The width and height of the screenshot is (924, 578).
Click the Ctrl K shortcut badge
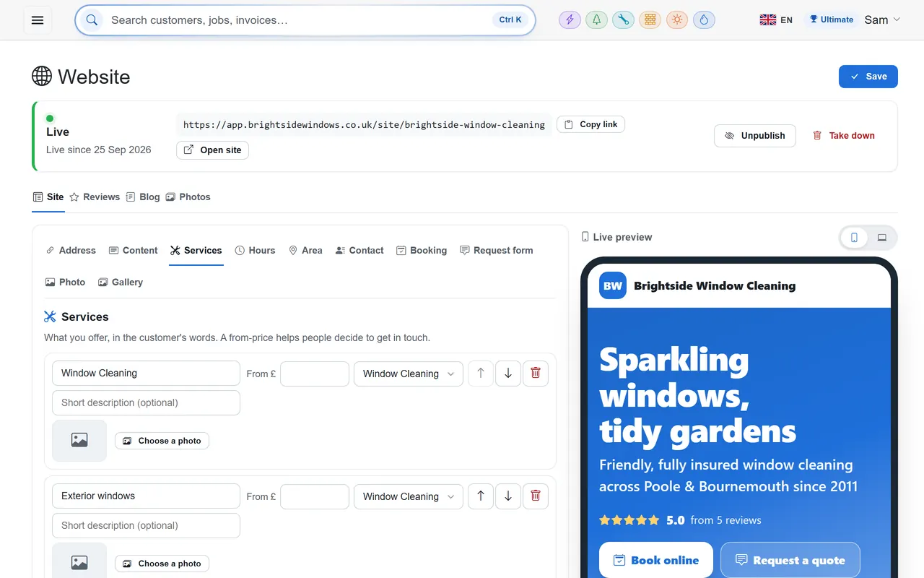coord(510,20)
